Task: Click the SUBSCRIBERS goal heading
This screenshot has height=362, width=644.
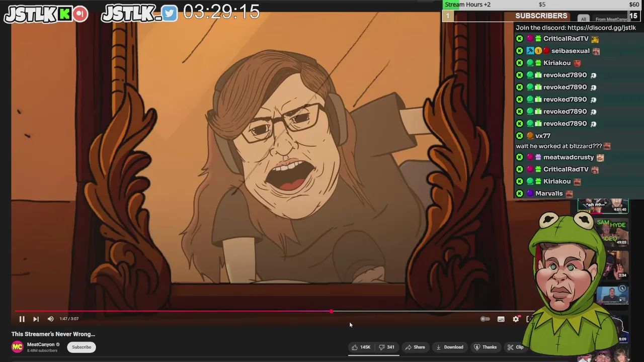Action: point(541,16)
